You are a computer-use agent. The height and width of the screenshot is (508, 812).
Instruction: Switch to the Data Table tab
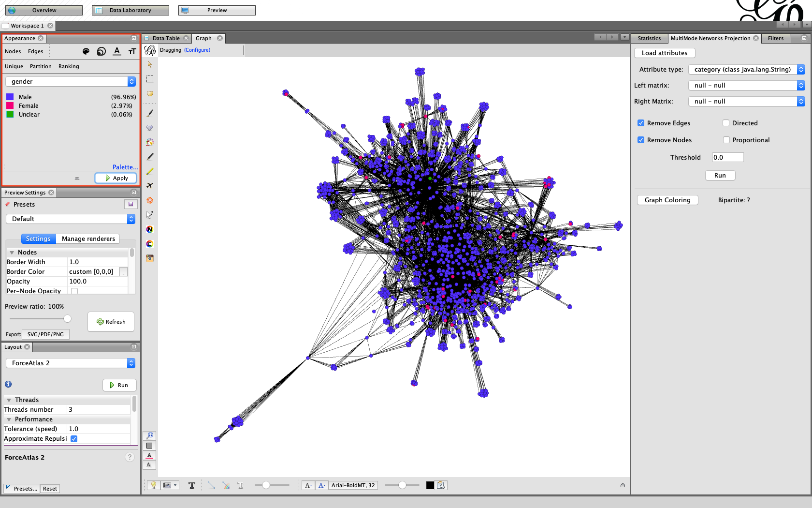pyautogui.click(x=166, y=38)
